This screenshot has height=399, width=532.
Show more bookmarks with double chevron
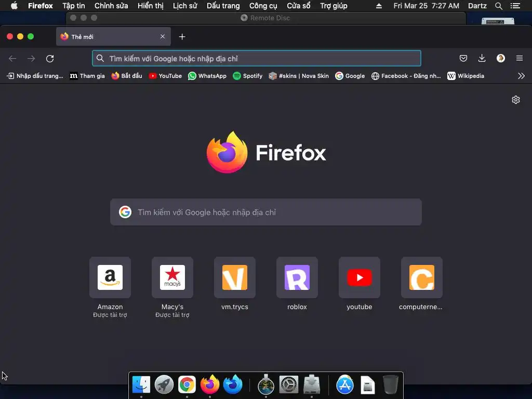tap(521, 76)
